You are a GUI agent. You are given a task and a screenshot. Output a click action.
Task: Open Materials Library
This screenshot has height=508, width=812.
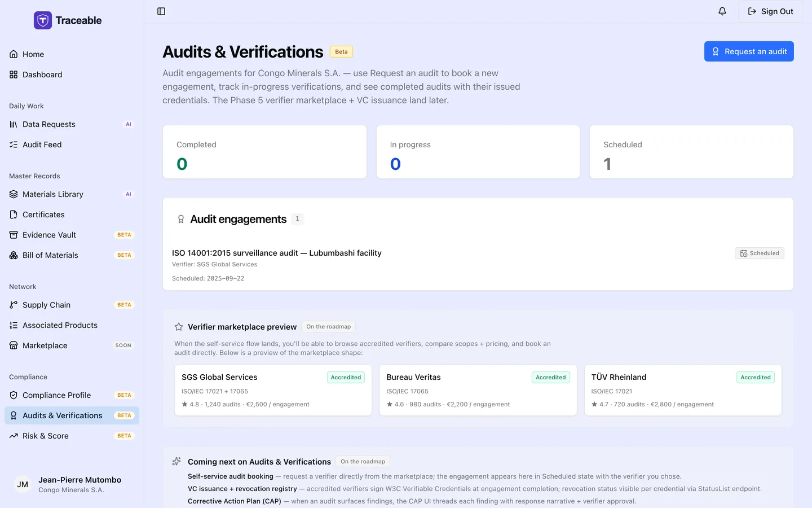[x=72, y=194]
